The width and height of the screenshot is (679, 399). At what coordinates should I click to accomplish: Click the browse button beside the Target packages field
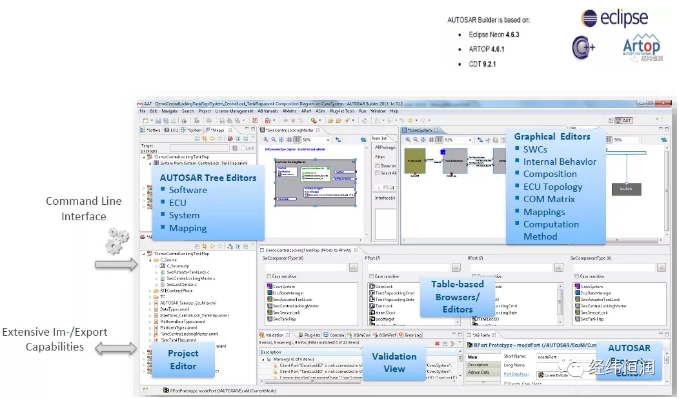click(x=235, y=148)
